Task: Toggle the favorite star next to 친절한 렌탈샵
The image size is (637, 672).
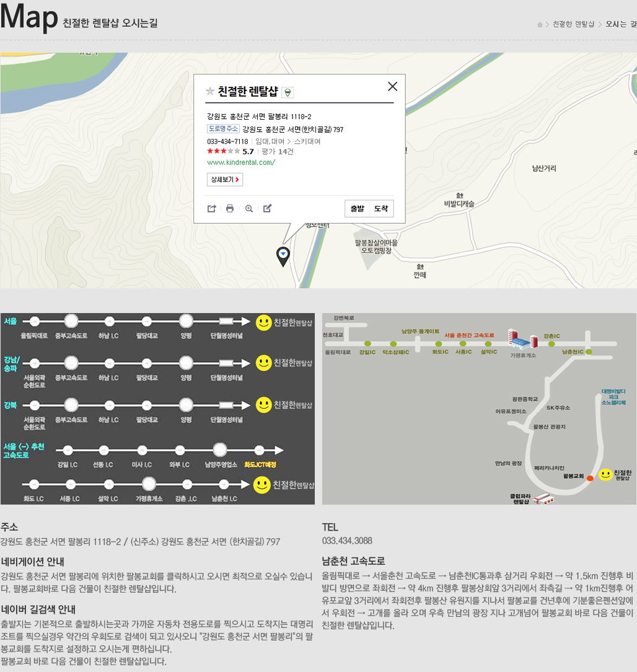Action: point(210,92)
